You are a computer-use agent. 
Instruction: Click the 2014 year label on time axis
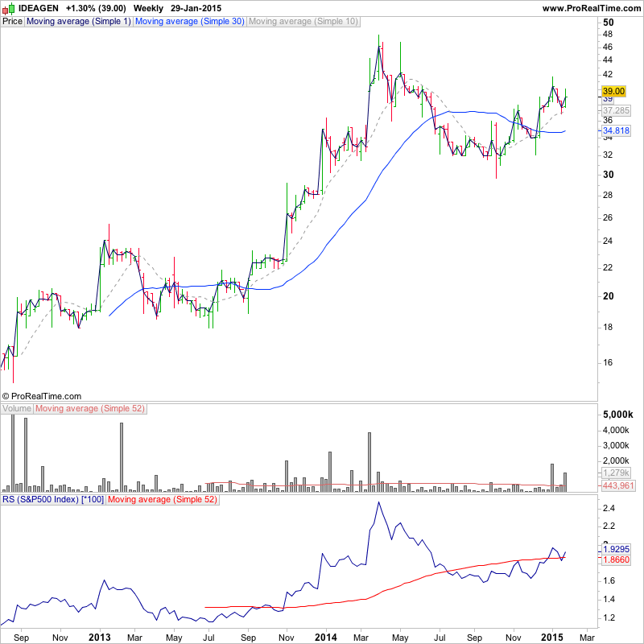(x=326, y=638)
